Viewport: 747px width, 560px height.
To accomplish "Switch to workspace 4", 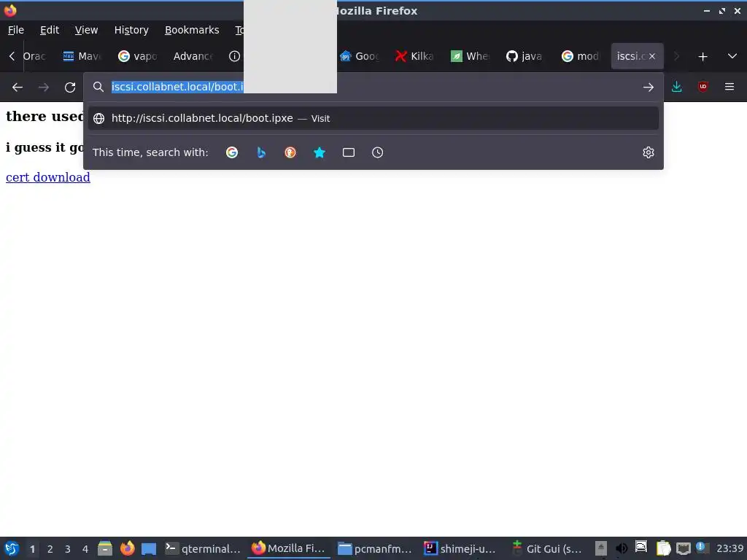I will pos(85,549).
